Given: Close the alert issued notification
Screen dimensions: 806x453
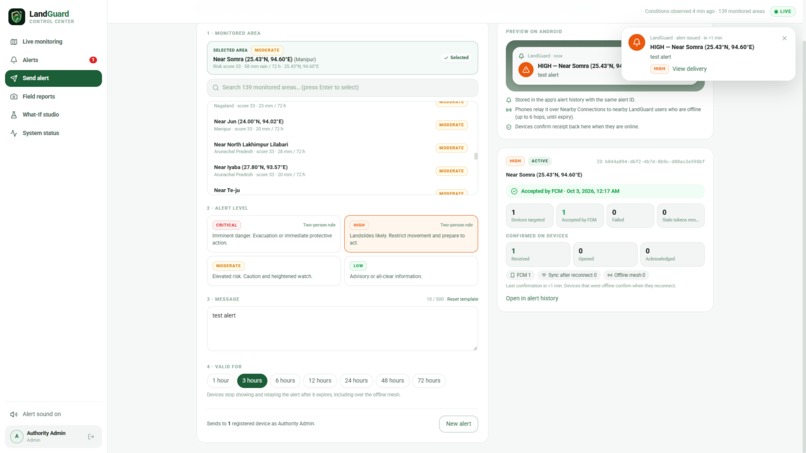Looking at the screenshot, I should click(x=784, y=38).
